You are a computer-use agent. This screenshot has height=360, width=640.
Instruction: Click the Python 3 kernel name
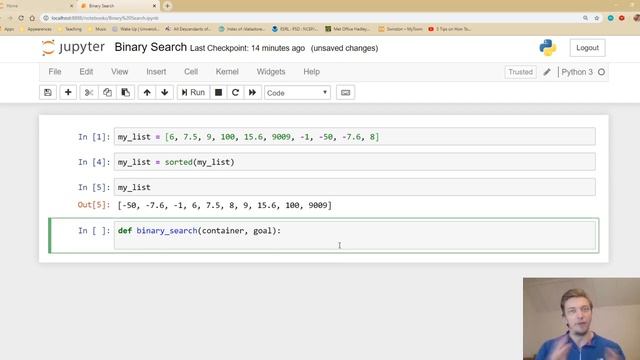click(x=577, y=72)
